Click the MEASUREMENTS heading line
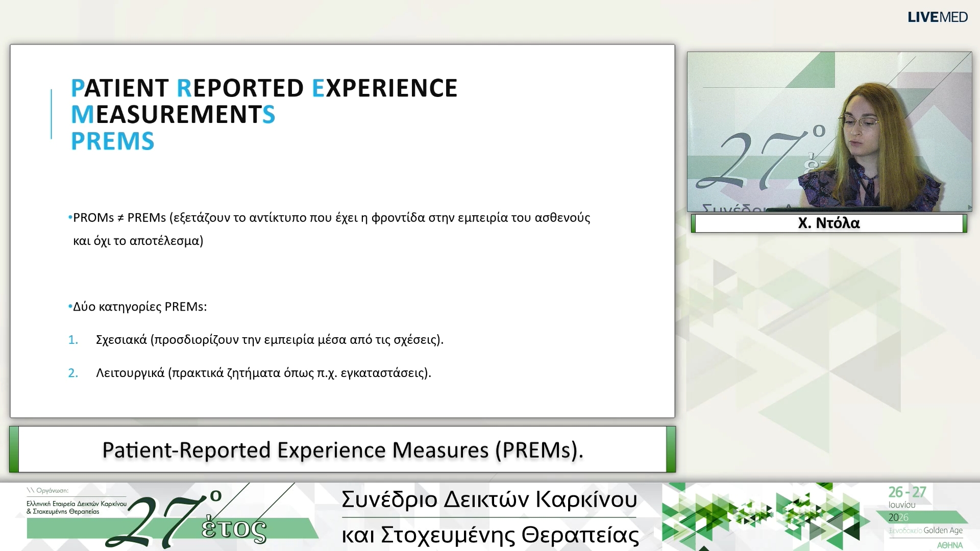980x551 pixels. point(173,114)
